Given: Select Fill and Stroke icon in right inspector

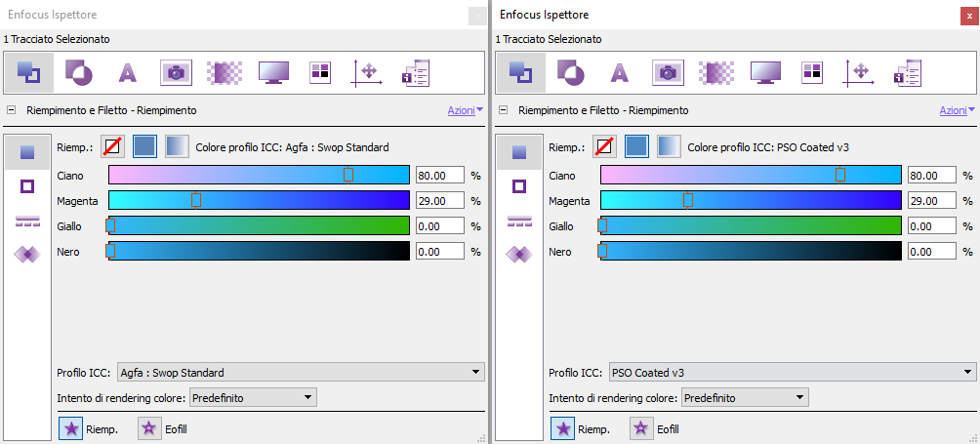Looking at the screenshot, I should pos(520,72).
